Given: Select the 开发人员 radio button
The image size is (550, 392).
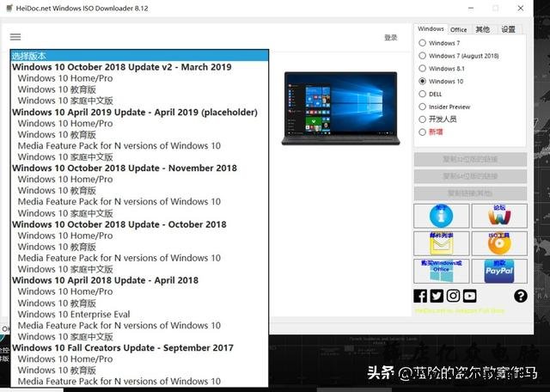Looking at the screenshot, I should pyautogui.click(x=422, y=119).
